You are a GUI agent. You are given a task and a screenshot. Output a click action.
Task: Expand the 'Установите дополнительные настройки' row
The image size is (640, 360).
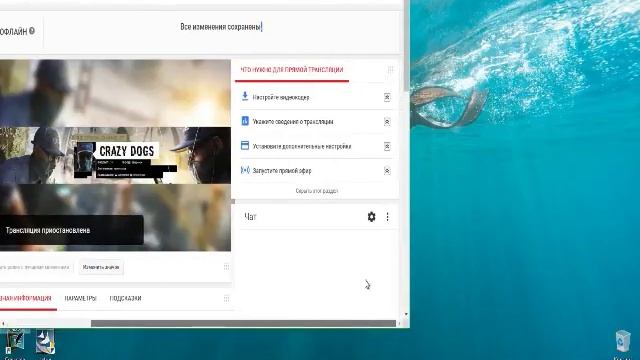pyautogui.click(x=387, y=146)
